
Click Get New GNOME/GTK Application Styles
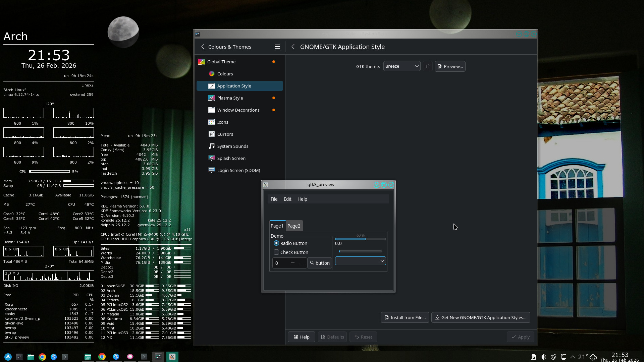click(480, 317)
